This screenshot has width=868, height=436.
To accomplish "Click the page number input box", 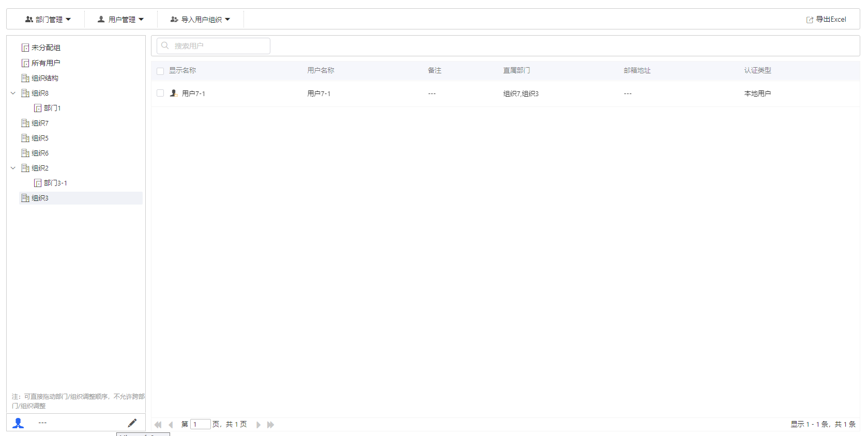I will click(201, 424).
